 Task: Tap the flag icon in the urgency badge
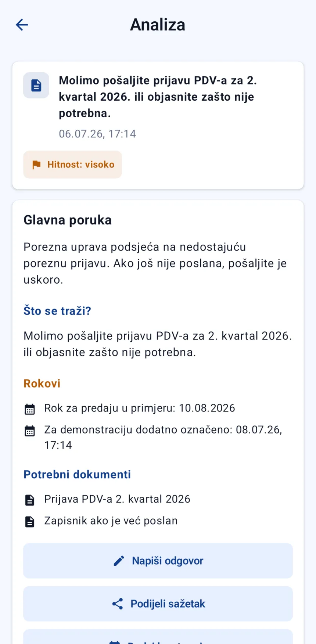click(x=36, y=165)
